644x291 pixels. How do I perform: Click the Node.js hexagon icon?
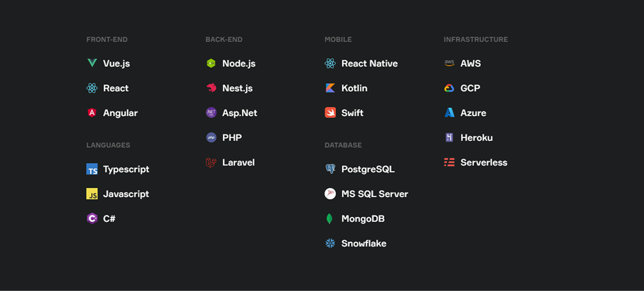coord(211,63)
